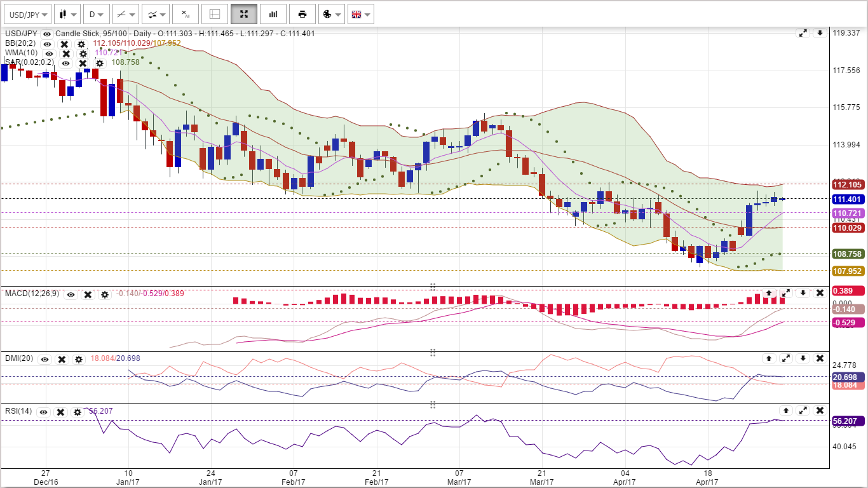Open settings for RSI(14) indicator
Image resolution: width=868 pixels, height=488 pixels.
(78, 412)
